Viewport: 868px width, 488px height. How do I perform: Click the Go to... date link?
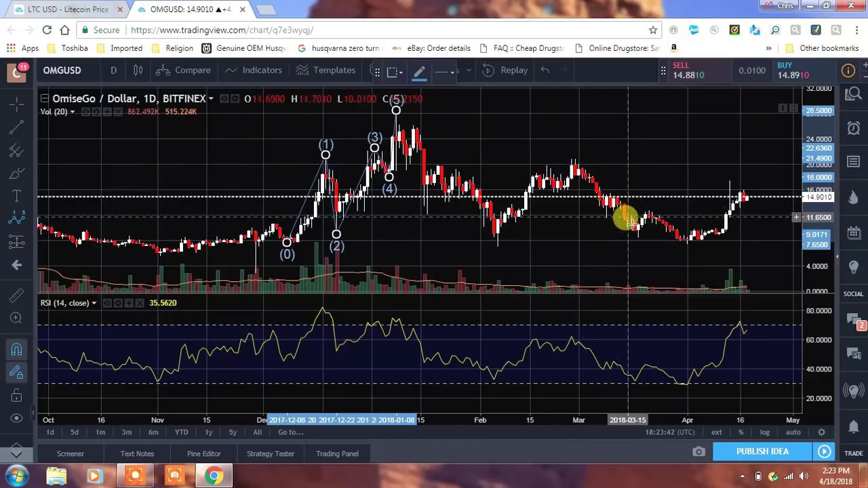point(290,432)
